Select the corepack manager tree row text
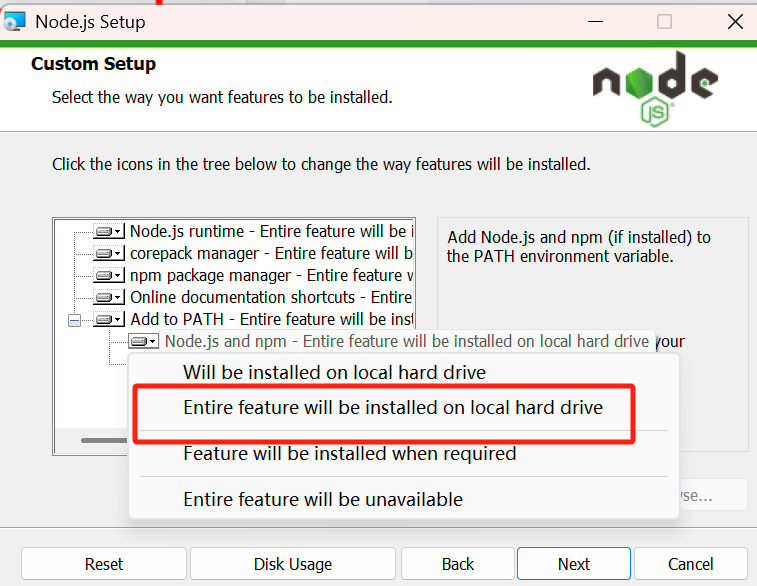Screen dimensions: 757x586 [271, 253]
